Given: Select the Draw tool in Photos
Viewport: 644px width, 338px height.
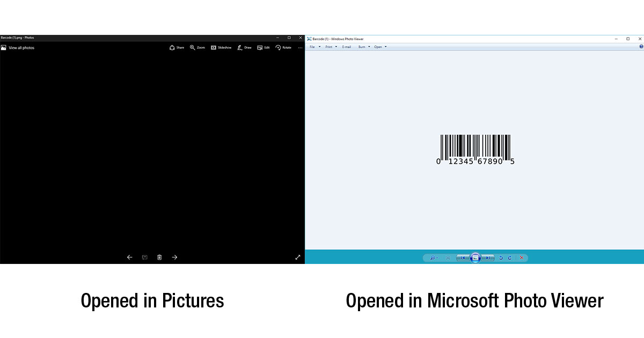Looking at the screenshot, I should pyautogui.click(x=244, y=48).
